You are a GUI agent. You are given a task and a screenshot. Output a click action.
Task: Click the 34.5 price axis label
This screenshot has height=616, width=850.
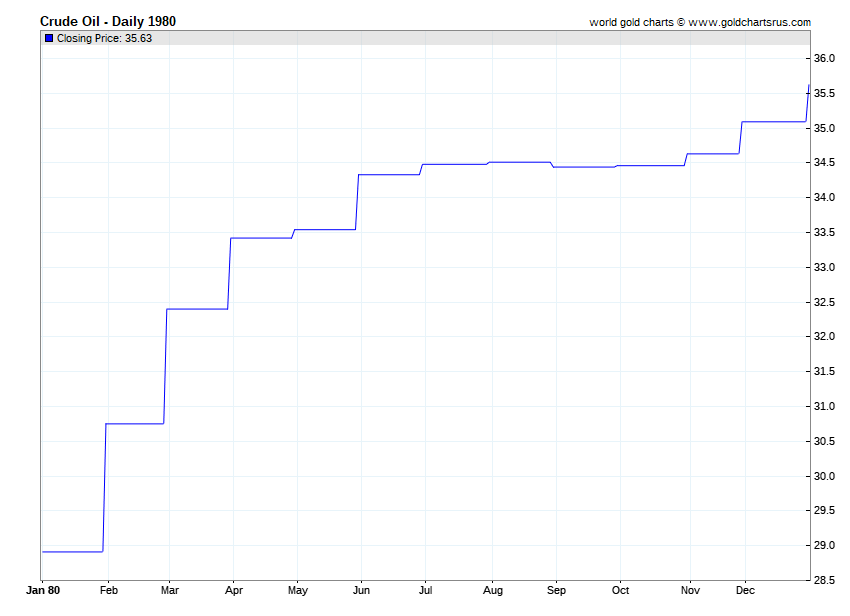(x=823, y=163)
